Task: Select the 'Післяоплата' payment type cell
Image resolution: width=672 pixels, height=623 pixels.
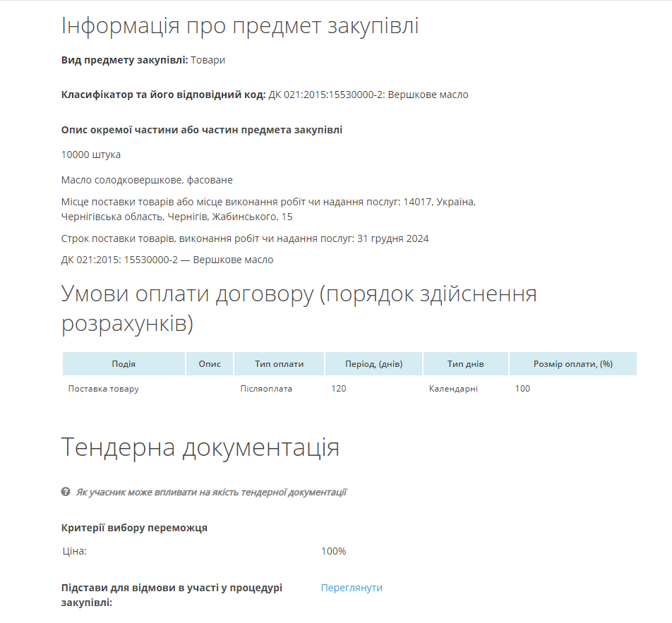Action: [266, 389]
